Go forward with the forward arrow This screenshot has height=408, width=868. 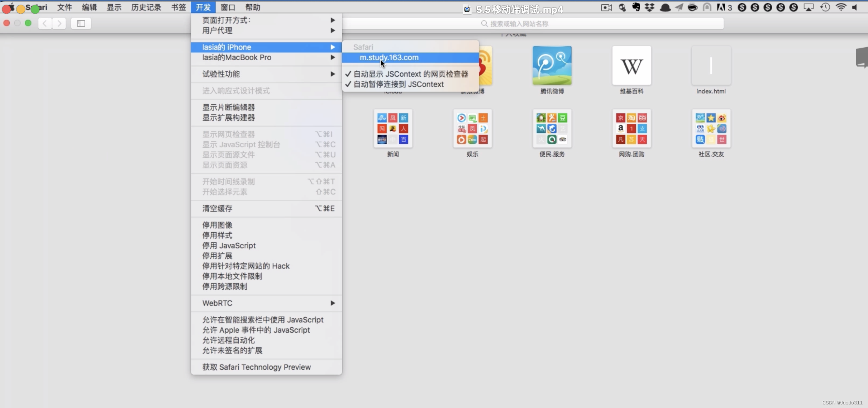59,23
